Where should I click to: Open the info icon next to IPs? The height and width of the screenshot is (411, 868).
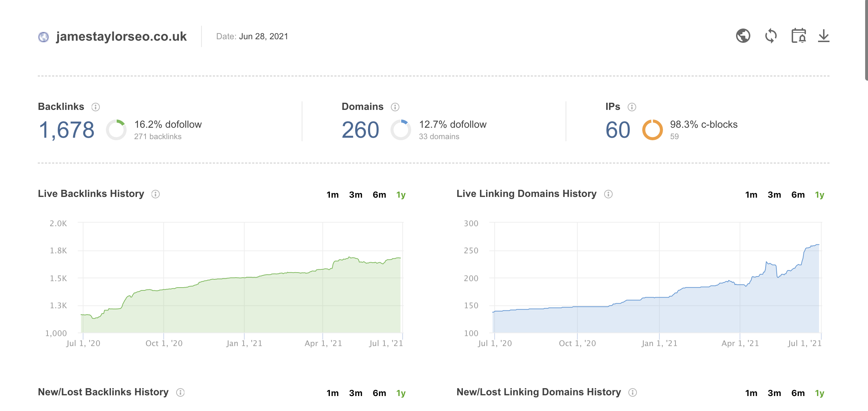(632, 107)
